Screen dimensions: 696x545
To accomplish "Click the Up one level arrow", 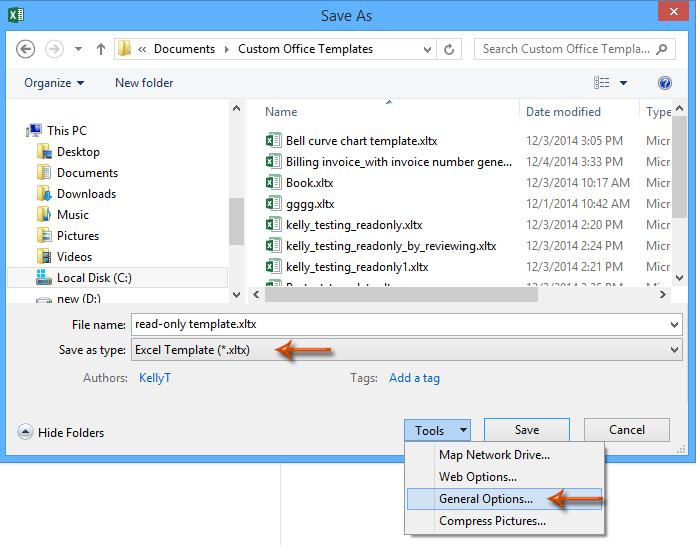I will pos(101,49).
